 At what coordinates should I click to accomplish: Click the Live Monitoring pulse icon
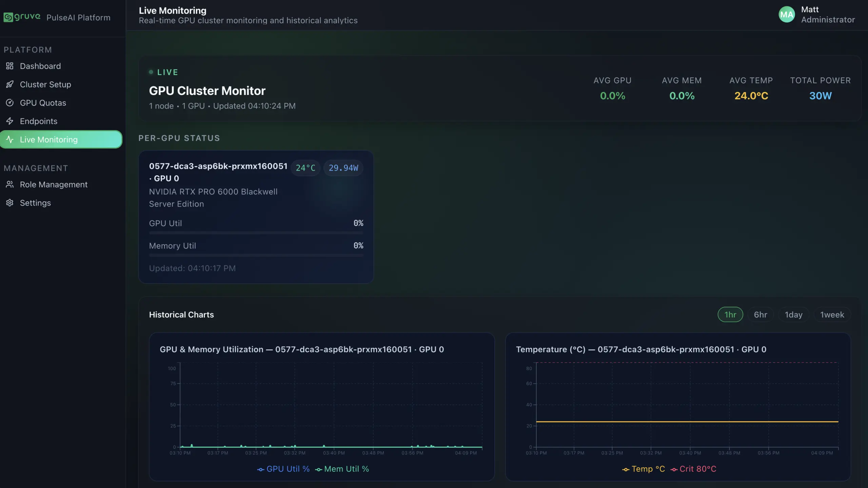pos(9,139)
